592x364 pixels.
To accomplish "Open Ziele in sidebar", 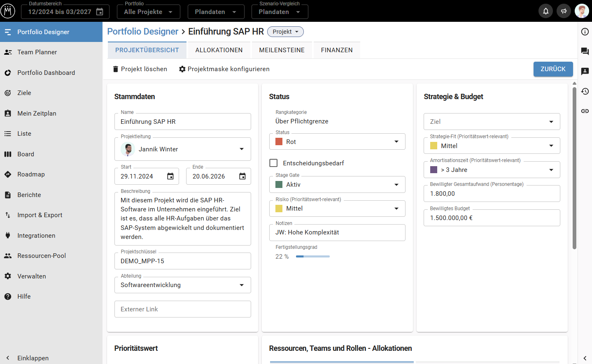I will coord(51,93).
